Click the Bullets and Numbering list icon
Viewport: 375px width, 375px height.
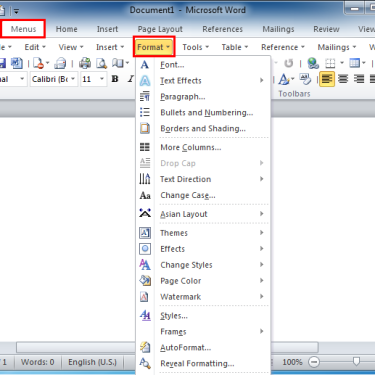[x=145, y=112]
